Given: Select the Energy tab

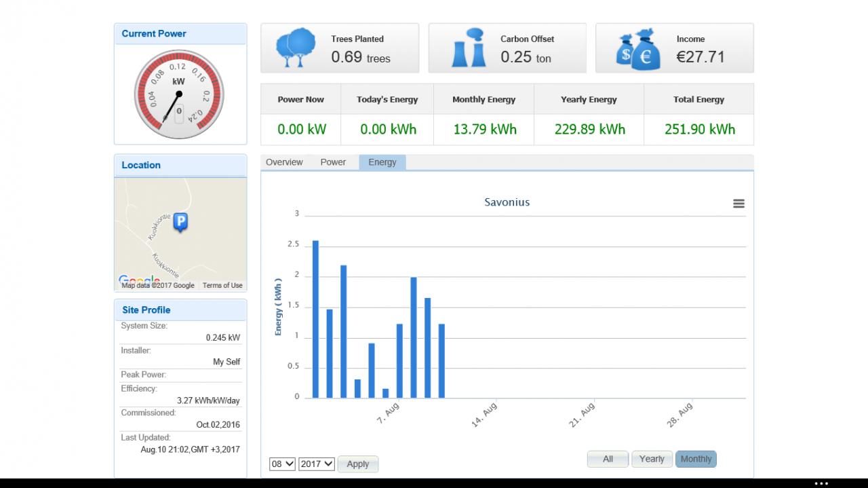Looking at the screenshot, I should 382,162.
